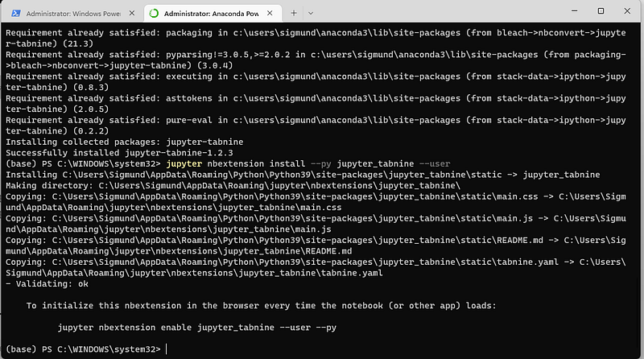
Task: Click the 'Requirement already satisfied: pyparsing' line
Action: point(316,60)
